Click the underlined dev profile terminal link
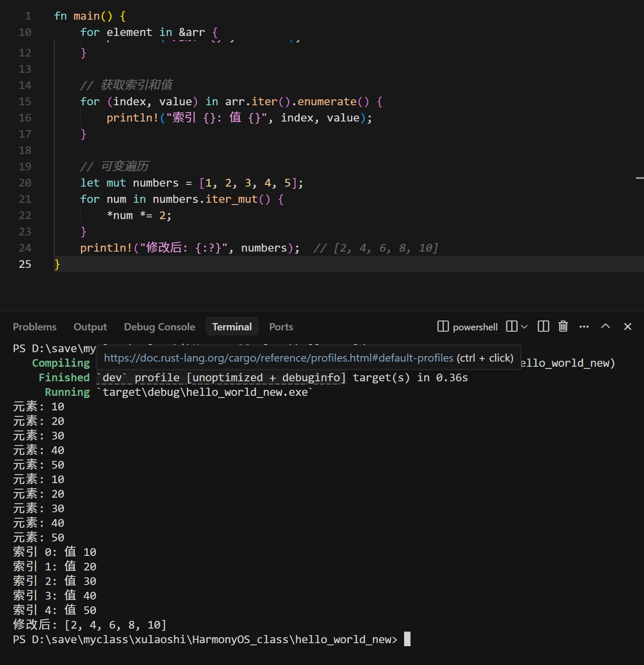 point(221,378)
